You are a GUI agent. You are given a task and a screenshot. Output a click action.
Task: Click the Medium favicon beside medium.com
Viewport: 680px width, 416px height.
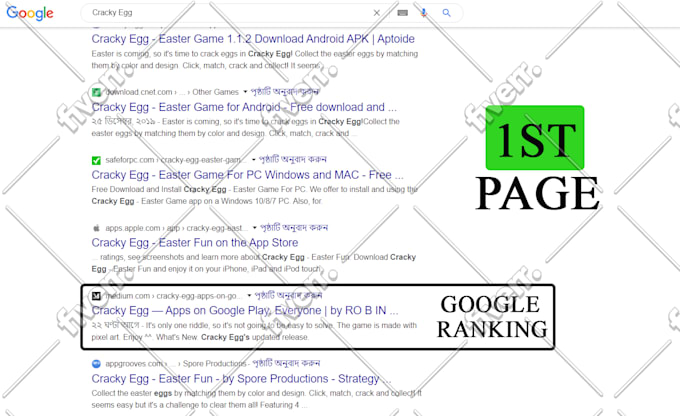point(96,296)
